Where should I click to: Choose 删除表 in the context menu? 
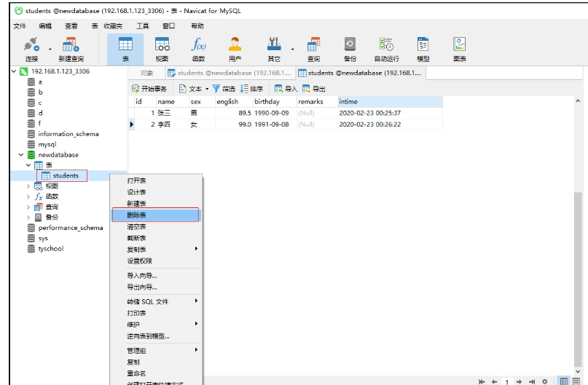pos(137,215)
